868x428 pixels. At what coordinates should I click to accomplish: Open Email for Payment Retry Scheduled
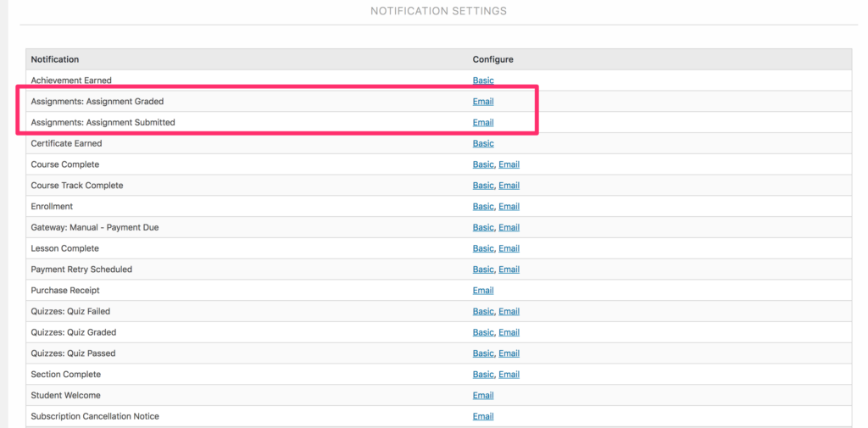pyautogui.click(x=509, y=270)
